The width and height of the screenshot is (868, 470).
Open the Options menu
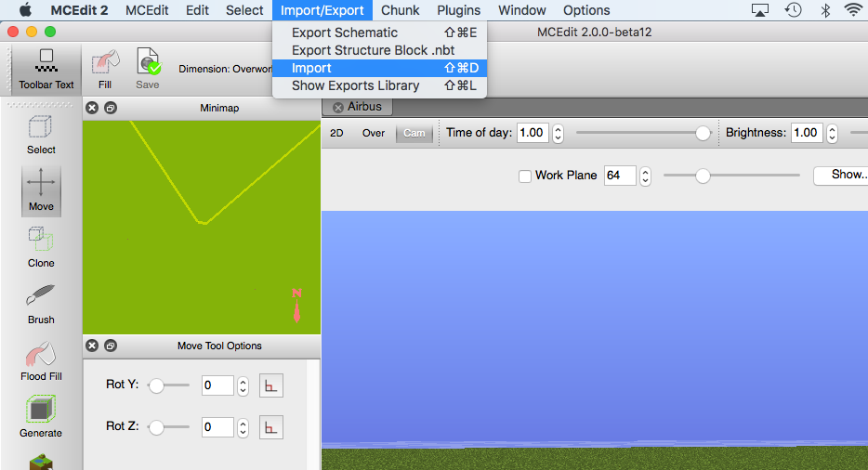(x=586, y=10)
